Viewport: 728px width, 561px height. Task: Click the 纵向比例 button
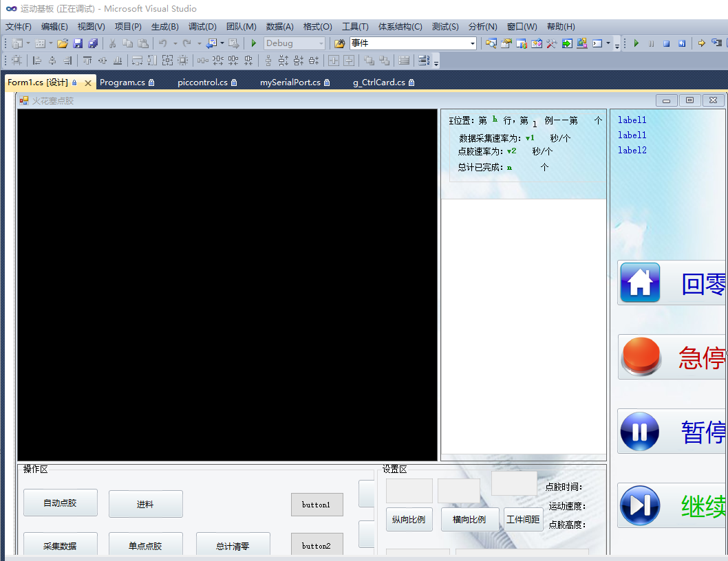point(409,520)
